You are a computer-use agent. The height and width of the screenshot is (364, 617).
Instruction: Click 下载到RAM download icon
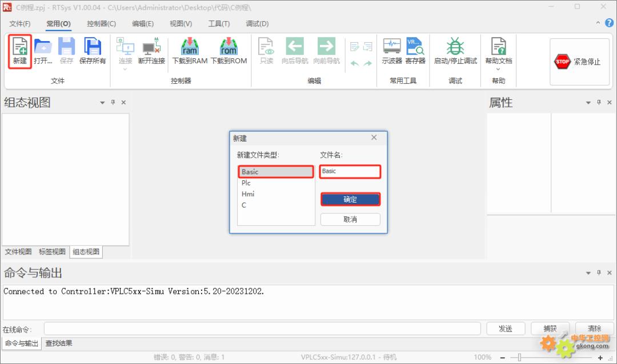tap(190, 50)
